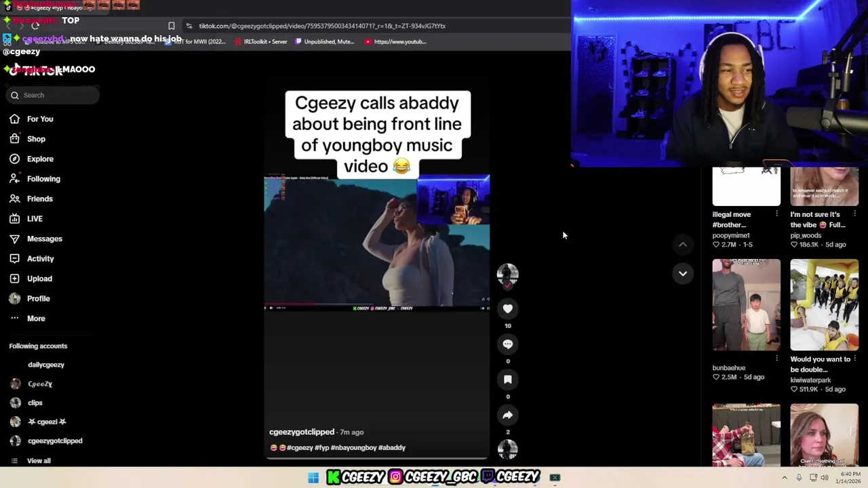The height and width of the screenshot is (488, 868).
Task: Open dailycgeezy following account
Action: coord(46,365)
